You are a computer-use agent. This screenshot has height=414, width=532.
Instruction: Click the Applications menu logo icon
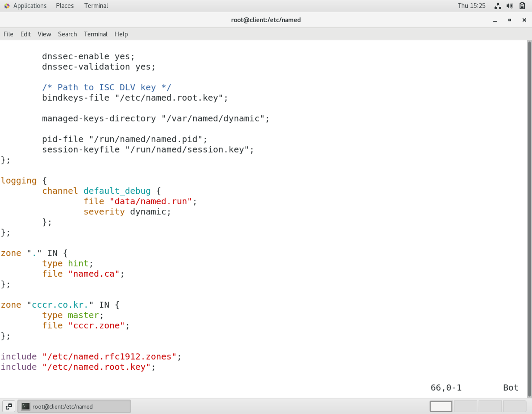point(7,6)
